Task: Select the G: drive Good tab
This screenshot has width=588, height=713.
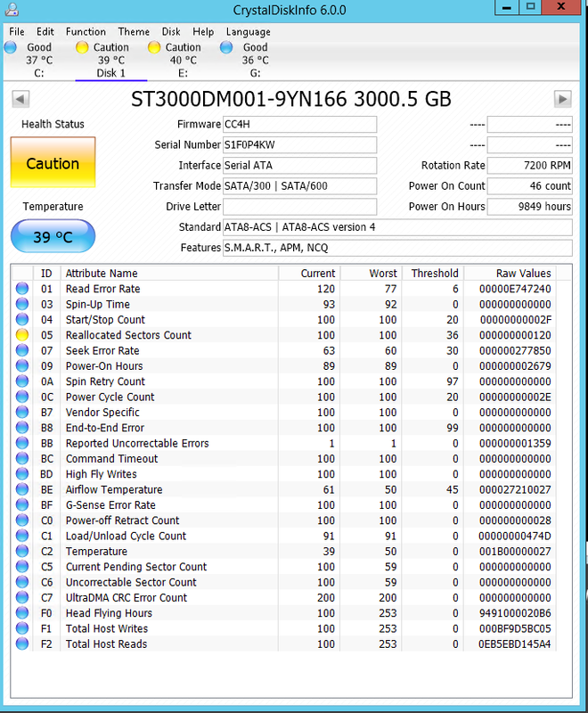Action: (x=255, y=60)
